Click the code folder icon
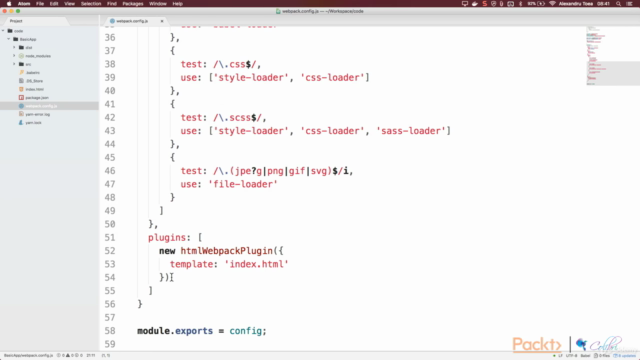The image size is (640, 360). pos(10,31)
